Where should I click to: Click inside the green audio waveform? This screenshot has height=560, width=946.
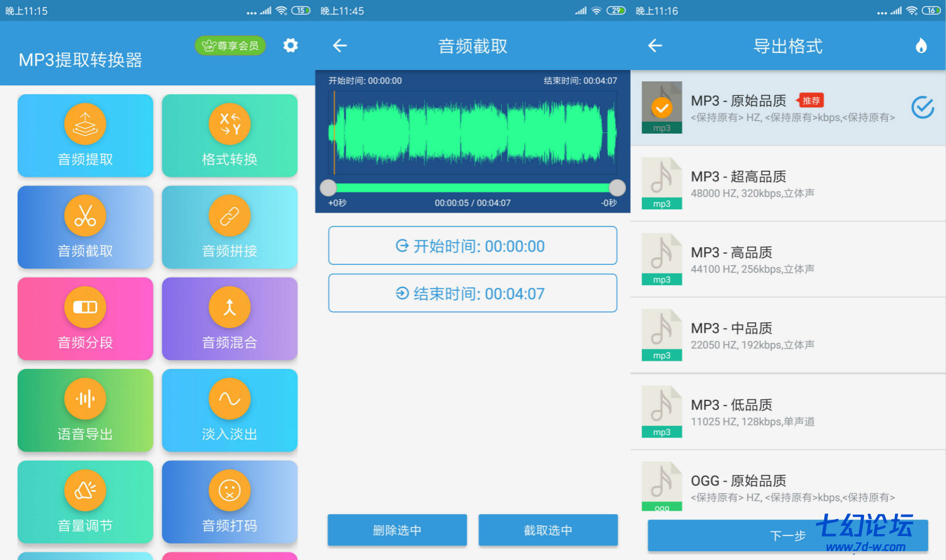point(472,133)
